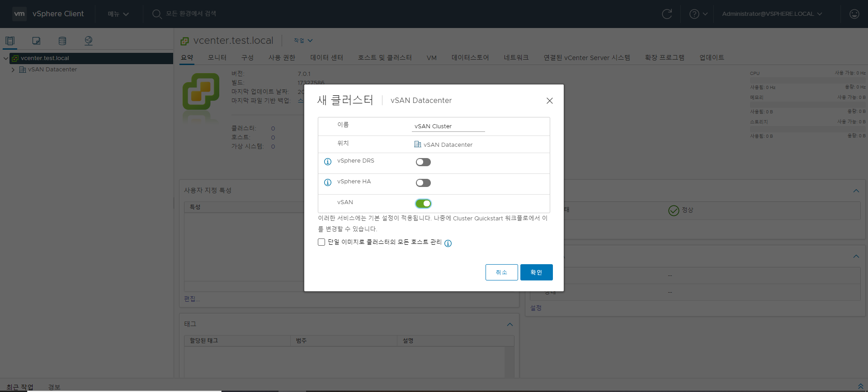Click the refresh icon in top bar
Viewport: 868px width, 392px height.
click(x=667, y=14)
